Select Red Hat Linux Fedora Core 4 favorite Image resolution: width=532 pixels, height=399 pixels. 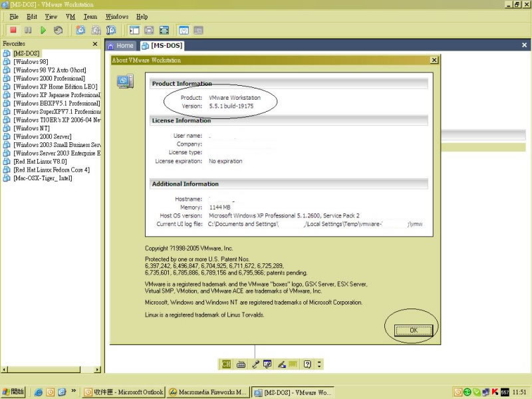click(51, 170)
